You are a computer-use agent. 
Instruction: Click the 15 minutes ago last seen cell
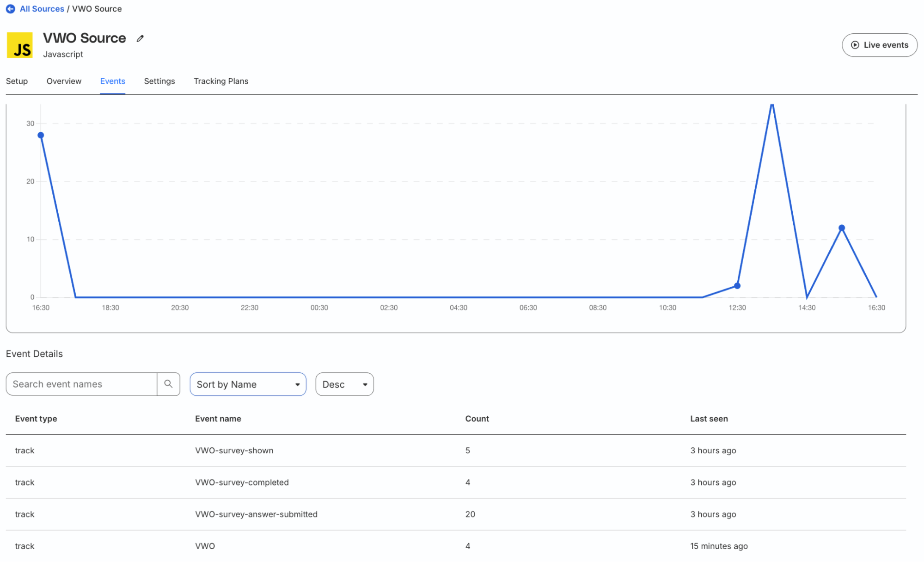(719, 546)
